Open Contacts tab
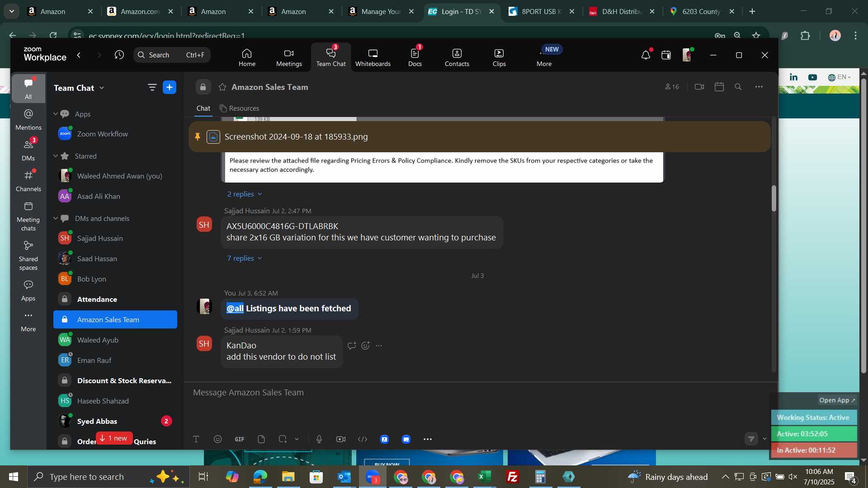 pyautogui.click(x=457, y=57)
